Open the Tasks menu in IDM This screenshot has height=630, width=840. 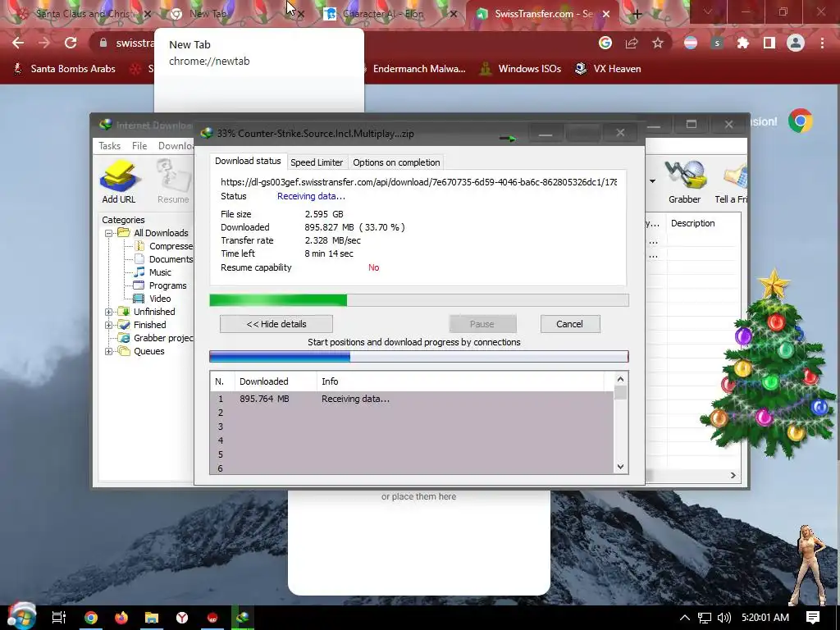pyautogui.click(x=109, y=146)
